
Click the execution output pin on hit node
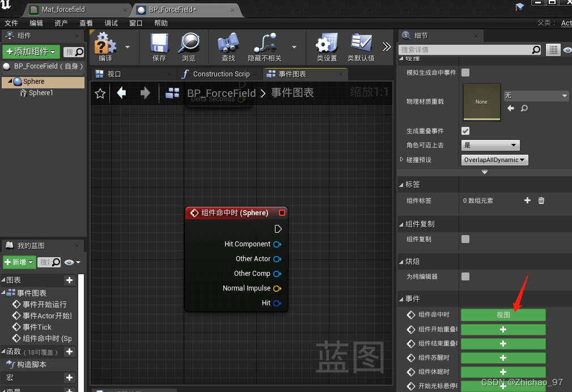coord(278,229)
